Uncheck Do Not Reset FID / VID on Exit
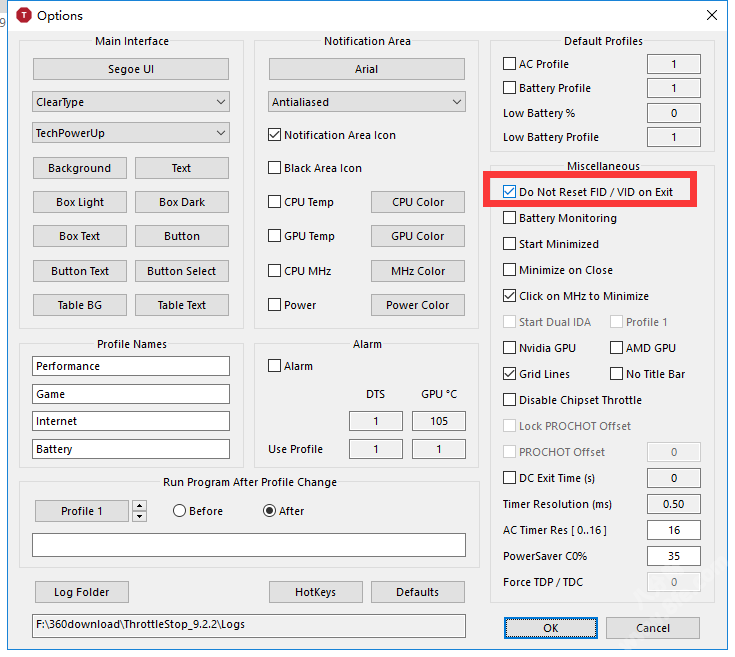735x657 pixels. pos(511,191)
